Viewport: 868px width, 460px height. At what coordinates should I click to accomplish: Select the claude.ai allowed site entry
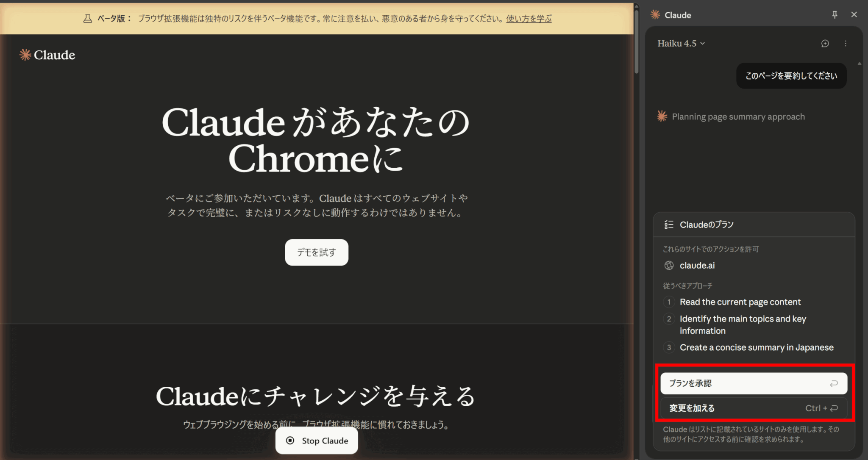point(697,266)
